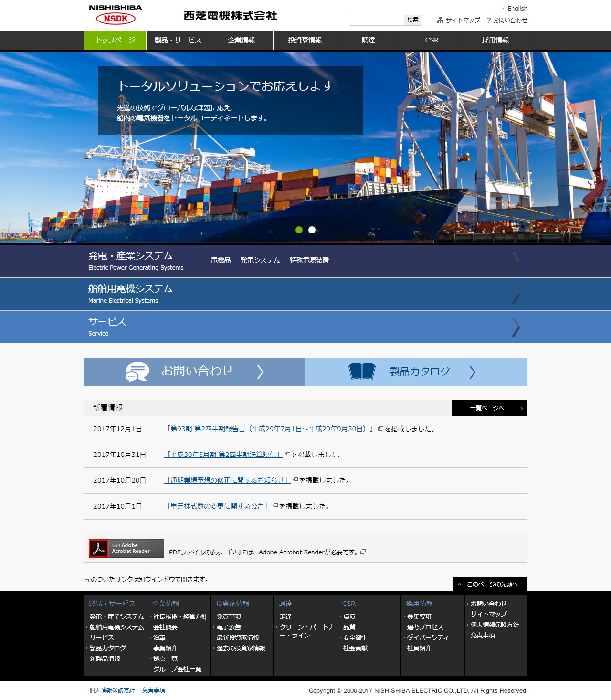Open footer 沿革 link
This screenshot has height=700, width=611.
[x=159, y=638]
